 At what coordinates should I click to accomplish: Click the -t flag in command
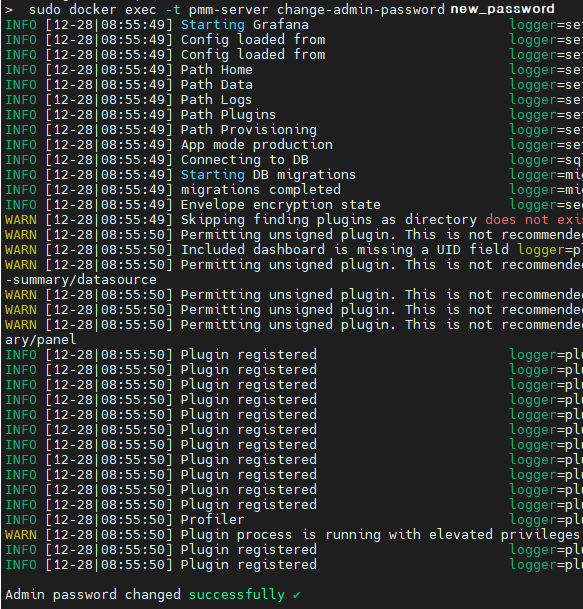tap(172, 9)
